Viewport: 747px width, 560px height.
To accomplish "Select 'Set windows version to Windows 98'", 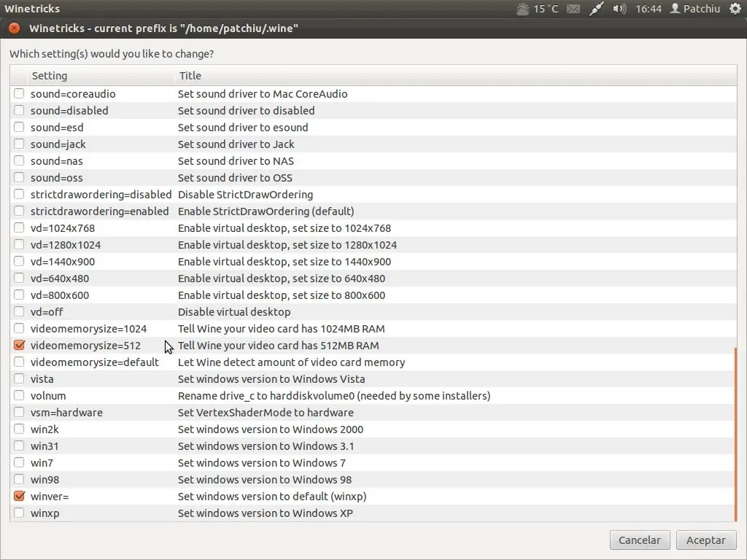I will 264,480.
